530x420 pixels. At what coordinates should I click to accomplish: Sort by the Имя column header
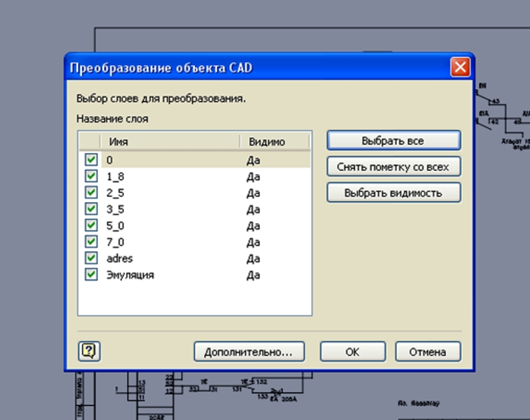(169, 142)
